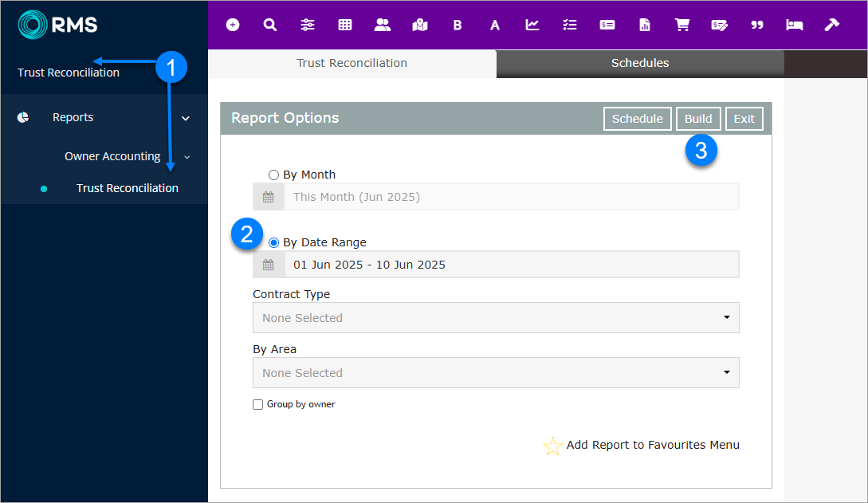This screenshot has height=503, width=868.
Task: Click the plus (add new) toolbar icon
Action: (233, 25)
